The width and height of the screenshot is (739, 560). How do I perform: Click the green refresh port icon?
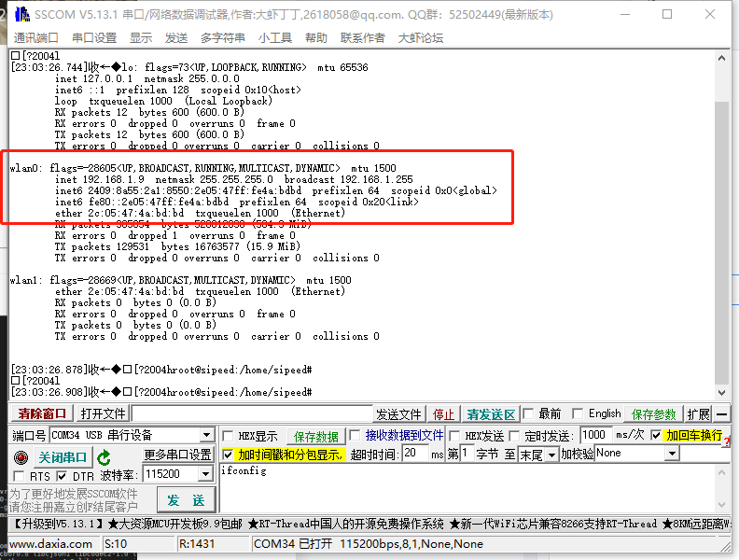pyautogui.click(x=105, y=457)
